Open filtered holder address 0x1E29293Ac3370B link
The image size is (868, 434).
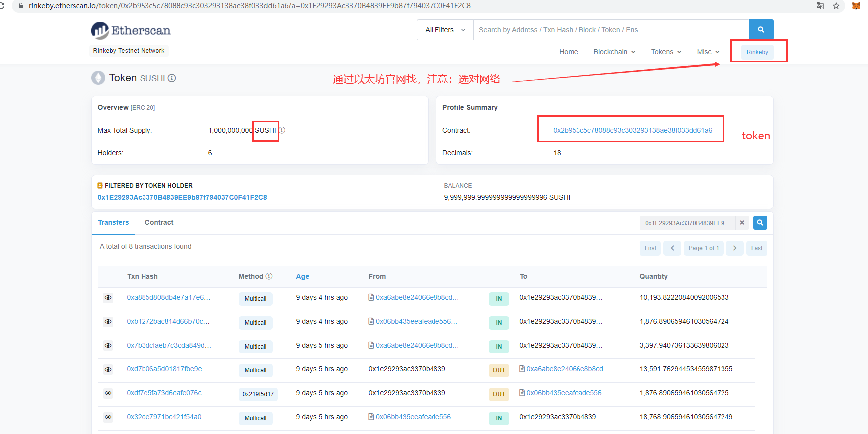(x=182, y=197)
